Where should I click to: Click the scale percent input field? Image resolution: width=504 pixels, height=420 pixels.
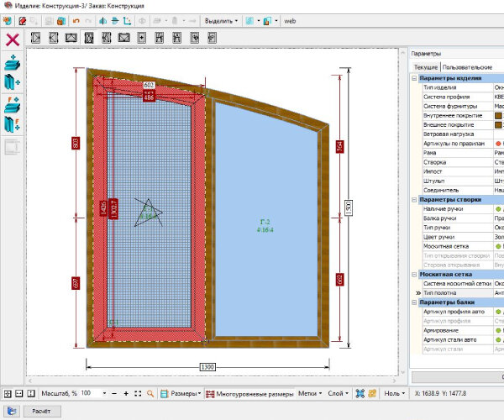click(91, 393)
